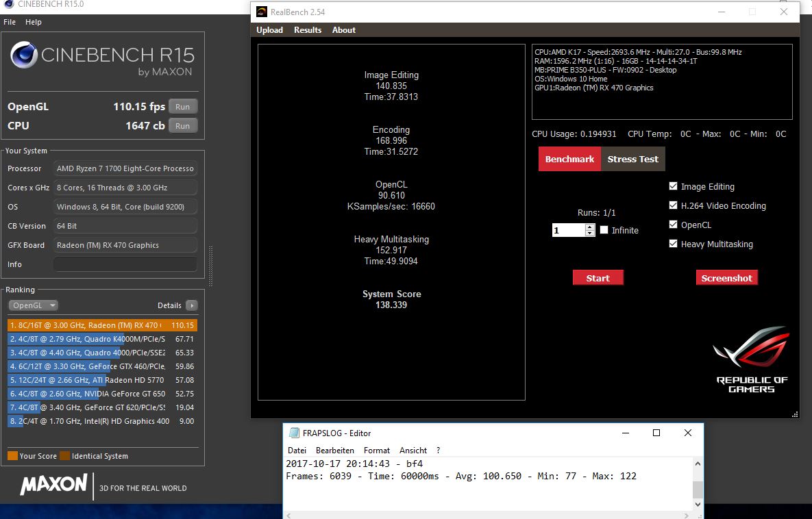Screen dimensions: 812x519
Task: Click the CB Version field
Action: (x=125, y=225)
